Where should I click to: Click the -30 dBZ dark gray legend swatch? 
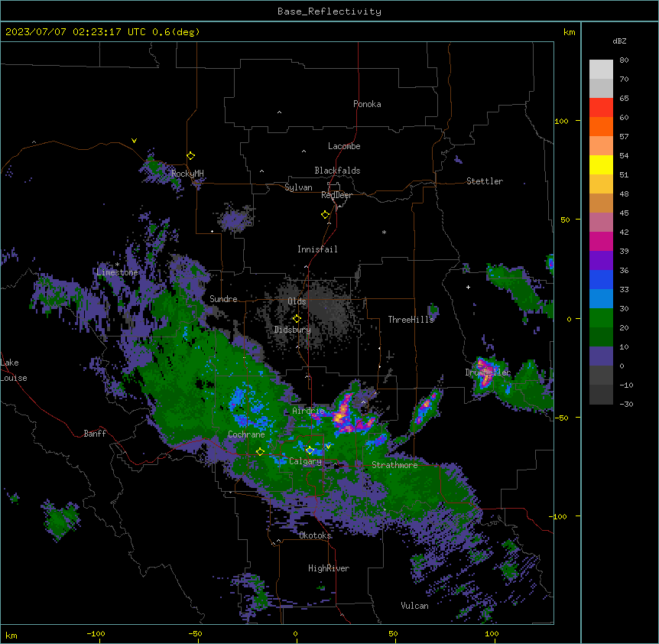pos(601,395)
